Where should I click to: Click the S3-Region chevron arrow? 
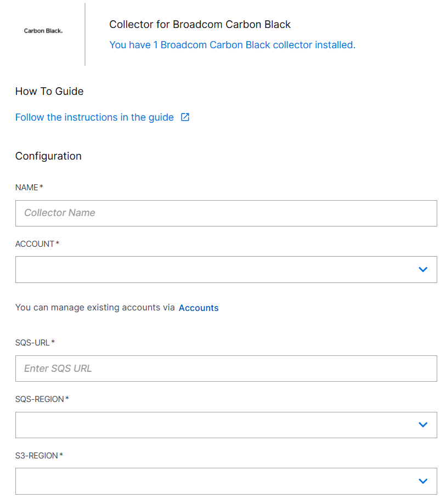422,481
